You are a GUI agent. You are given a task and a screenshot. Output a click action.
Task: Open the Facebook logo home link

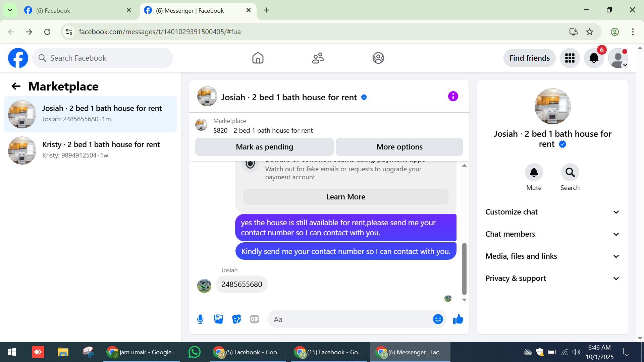18,58
